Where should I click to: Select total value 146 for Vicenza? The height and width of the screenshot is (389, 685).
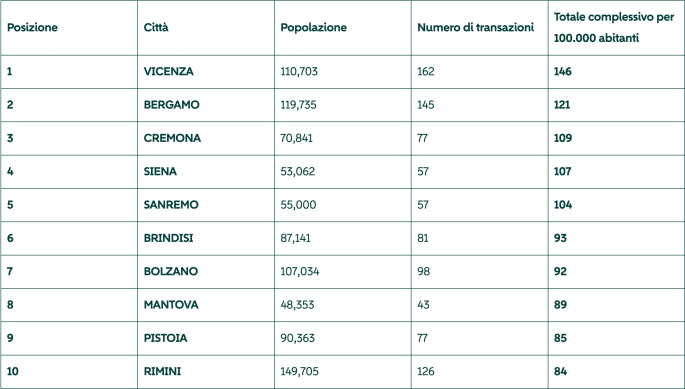(x=563, y=71)
